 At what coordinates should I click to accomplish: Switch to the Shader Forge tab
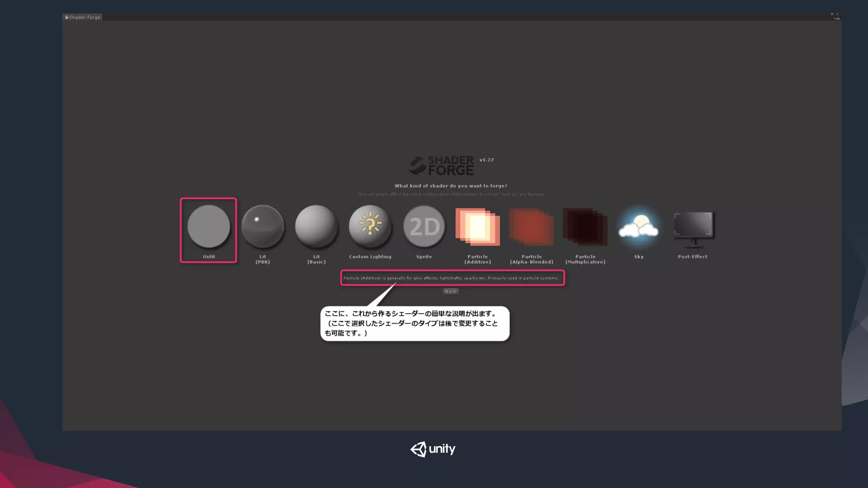pyautogui.click(x=83, y=17)
